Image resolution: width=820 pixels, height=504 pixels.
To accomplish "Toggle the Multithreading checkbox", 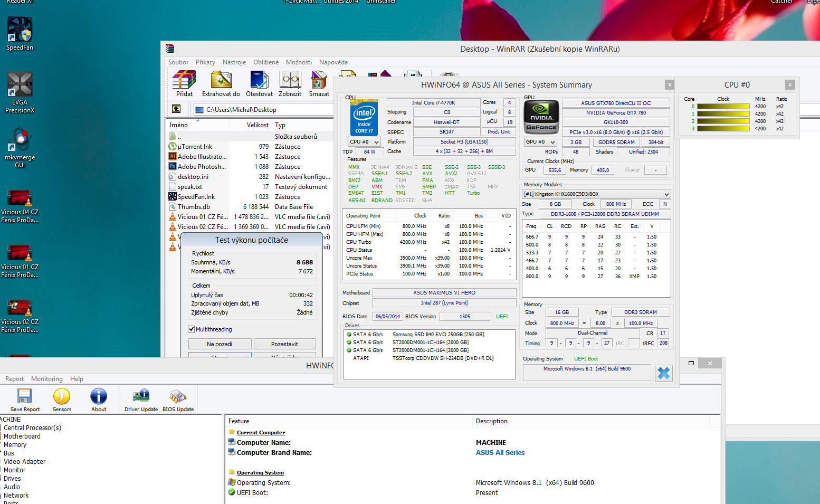I will pos(192,329).
